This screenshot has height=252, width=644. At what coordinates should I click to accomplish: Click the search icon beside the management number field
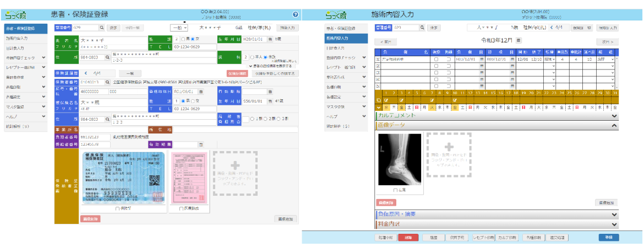tap(101, 26)
